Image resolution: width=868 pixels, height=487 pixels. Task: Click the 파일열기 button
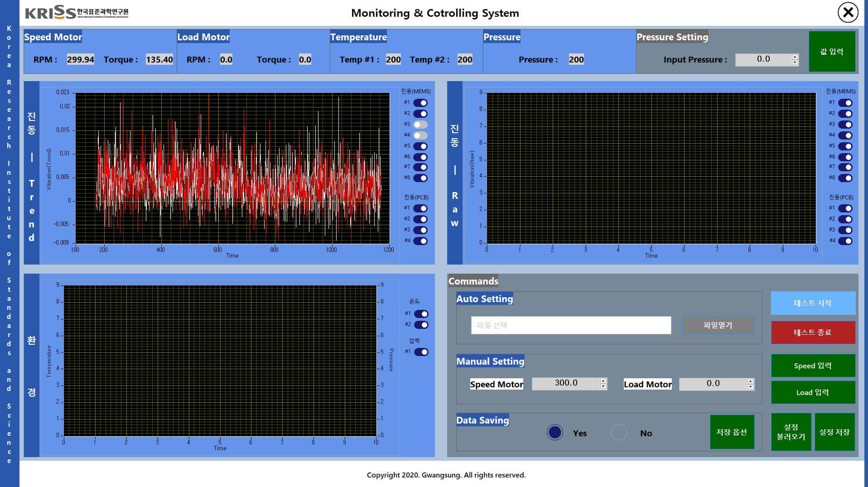(x=718, y=325)
